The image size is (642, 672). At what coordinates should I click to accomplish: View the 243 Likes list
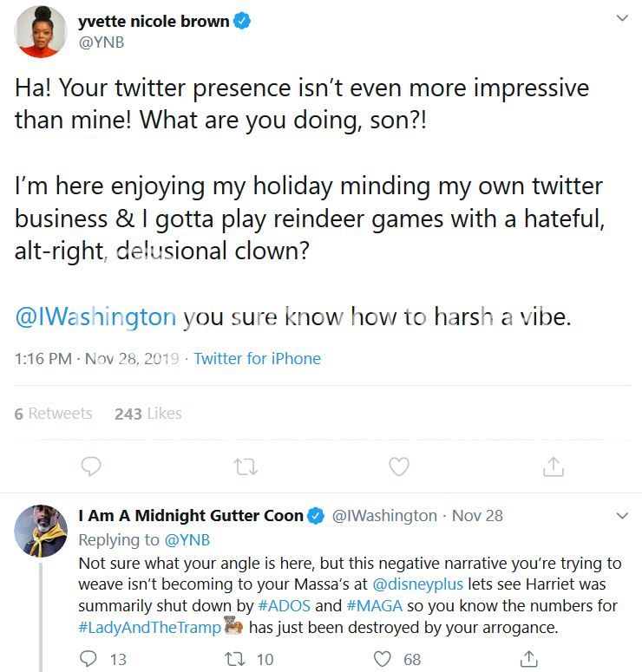(x=147, y=414)
